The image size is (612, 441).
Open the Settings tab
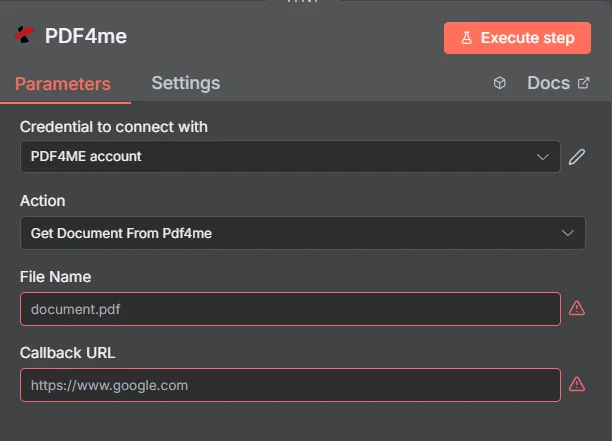click(x=186, y=83)
